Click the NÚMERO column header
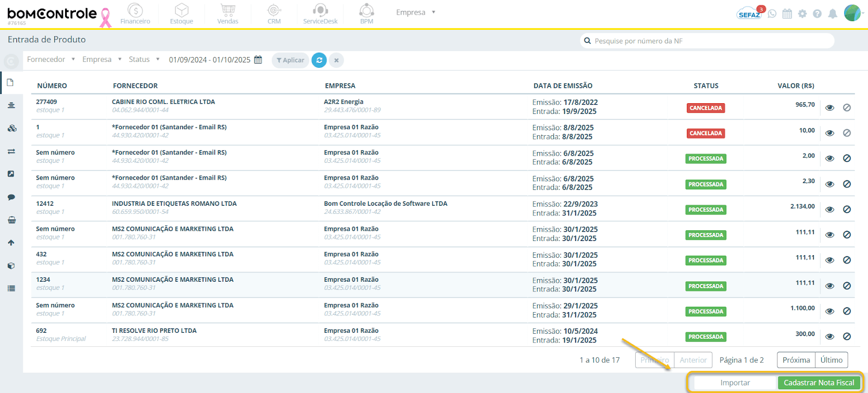The image size is (868, 393). click(x=52, y=86)
